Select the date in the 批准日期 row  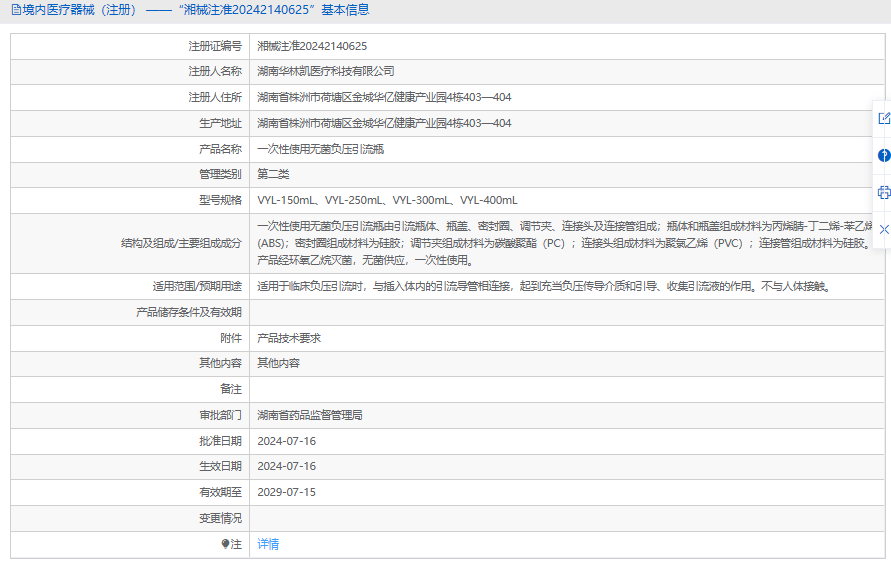point(286,441)
